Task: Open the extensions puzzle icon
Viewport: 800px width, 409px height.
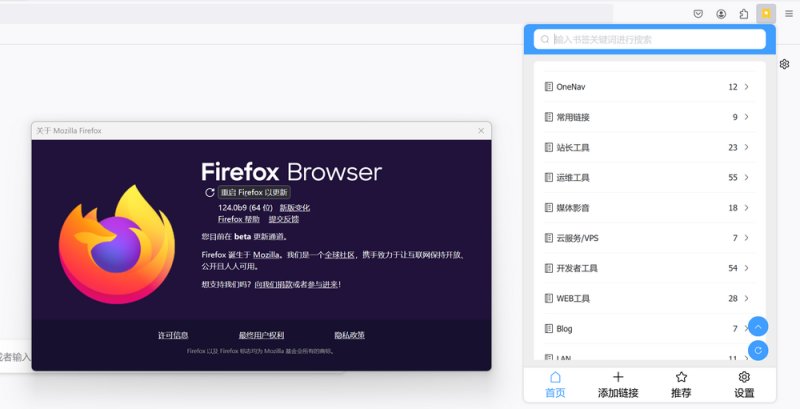Action: pos(744,14)
